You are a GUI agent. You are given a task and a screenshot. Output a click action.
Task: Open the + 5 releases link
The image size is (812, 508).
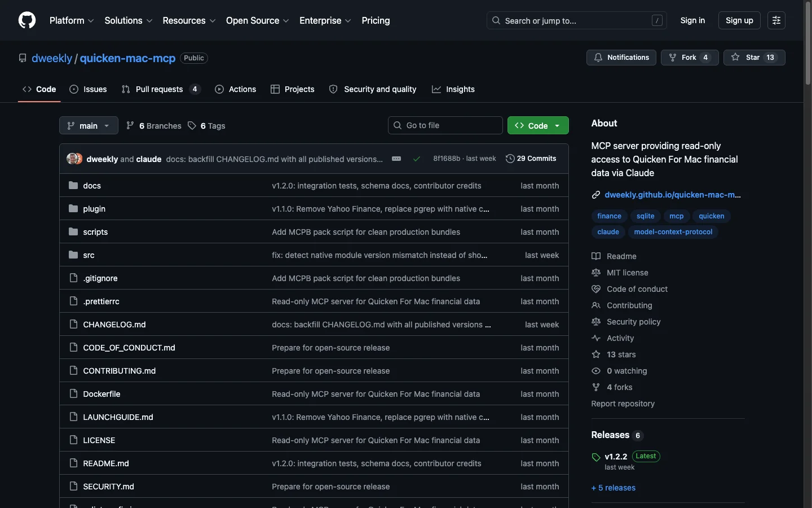pyautogui.click(x=613, y=488)
